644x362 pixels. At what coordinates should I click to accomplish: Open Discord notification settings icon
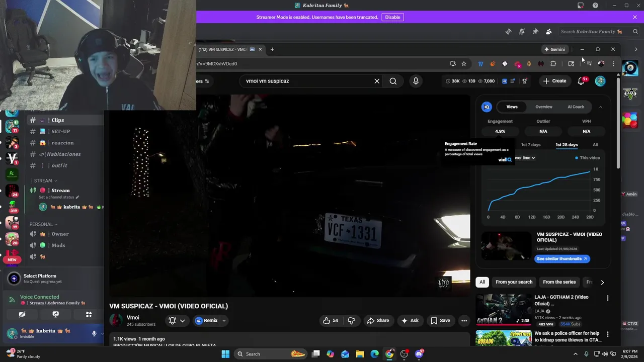tap(522, 31)
